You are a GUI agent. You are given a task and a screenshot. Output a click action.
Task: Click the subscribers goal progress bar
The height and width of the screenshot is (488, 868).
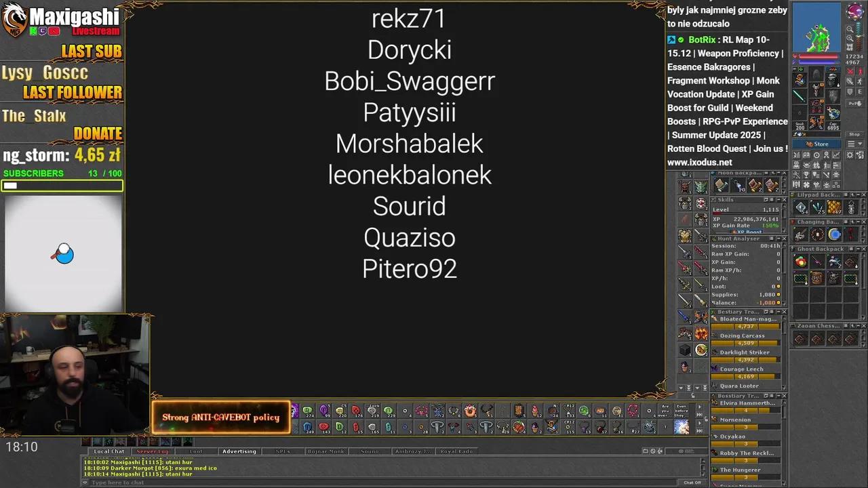(x=62, y=186)
